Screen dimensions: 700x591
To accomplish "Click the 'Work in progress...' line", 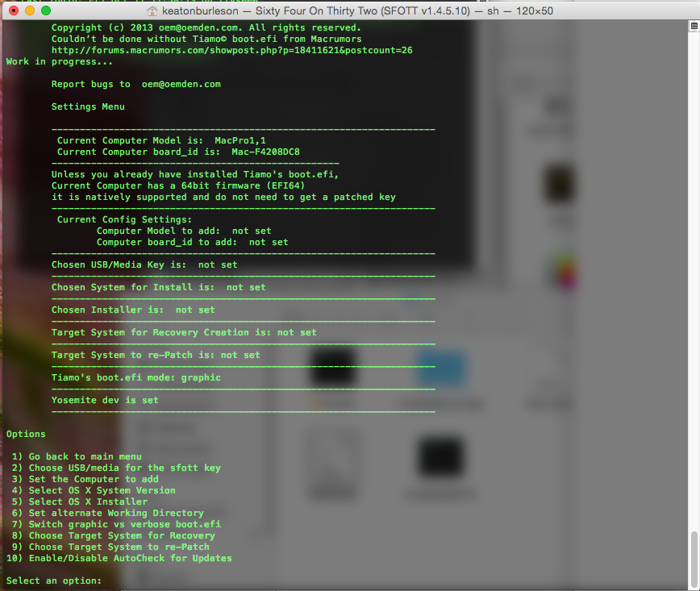I will pyautogui.click(x=60, y=61).
